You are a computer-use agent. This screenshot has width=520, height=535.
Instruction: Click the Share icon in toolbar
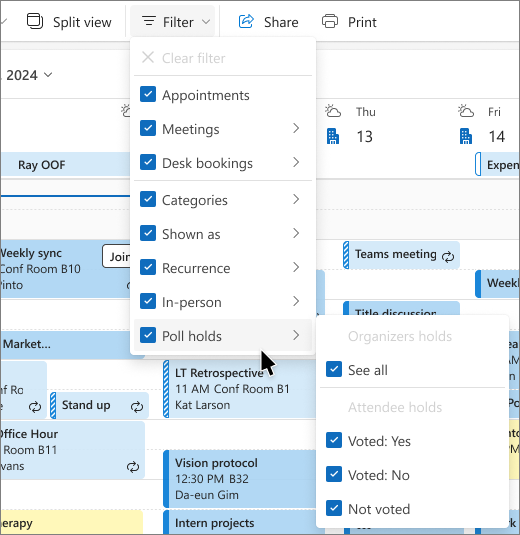(246, 21)
